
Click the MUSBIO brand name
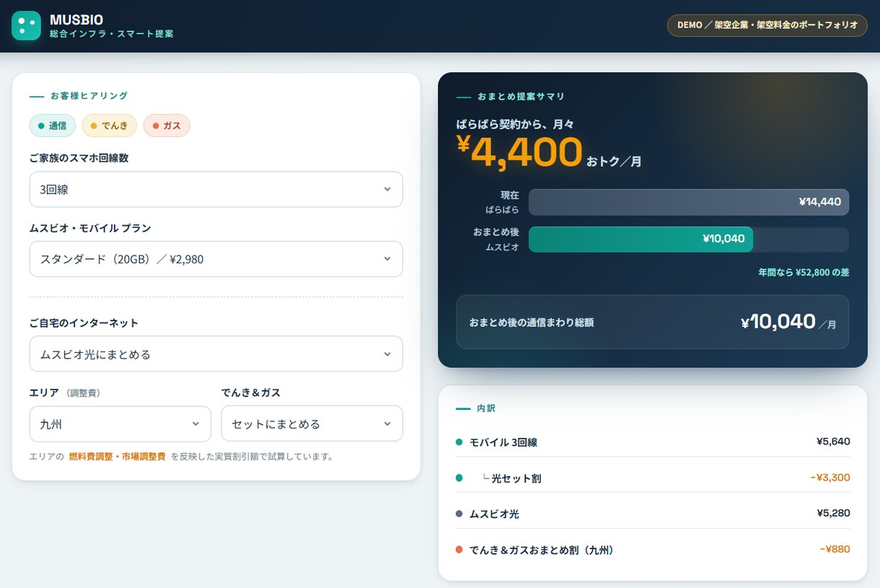click(x=76, y=19)
